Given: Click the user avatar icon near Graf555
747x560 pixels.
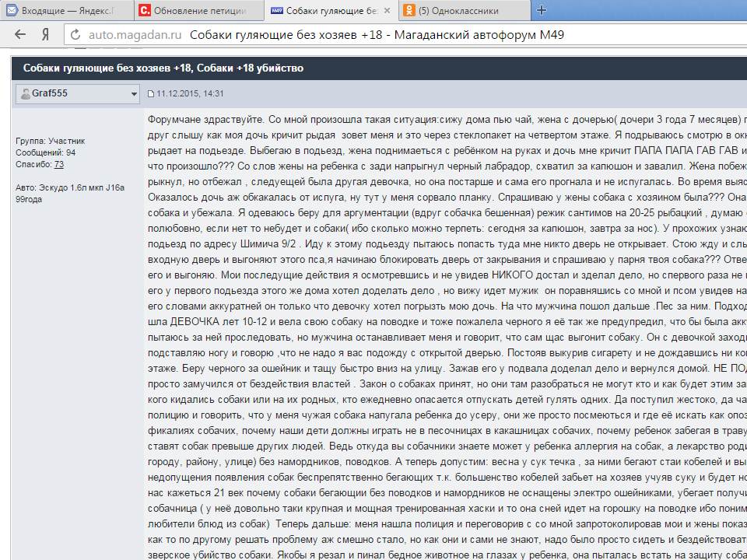Looking at the screenshot, I should (x=26, y=94).
